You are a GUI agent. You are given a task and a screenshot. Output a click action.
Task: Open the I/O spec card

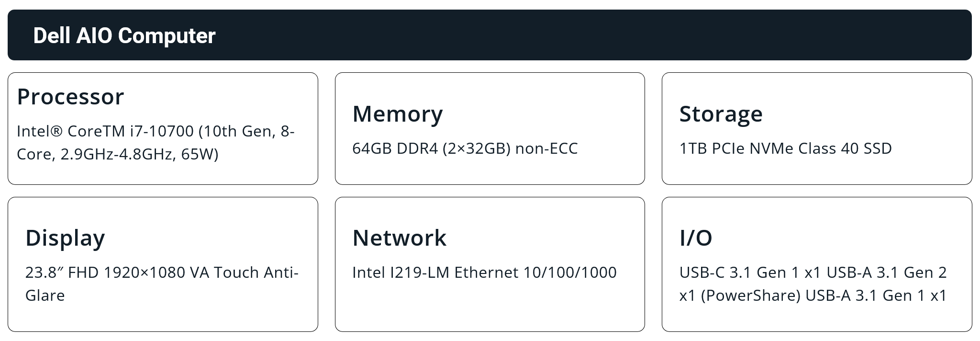point(817,264)
